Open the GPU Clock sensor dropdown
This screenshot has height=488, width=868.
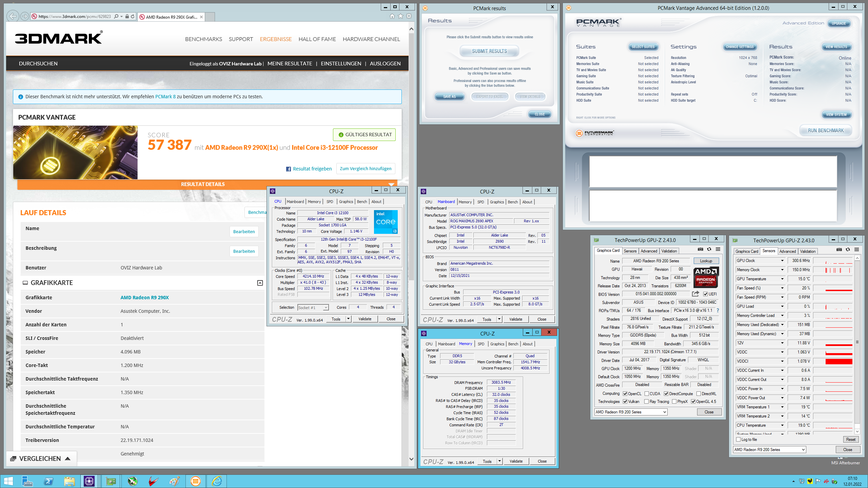click(782, 261)
